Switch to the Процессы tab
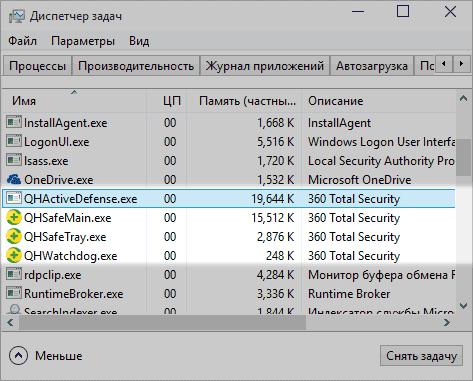The width and height of the screenshot is (473, 381). click(37, 66)
